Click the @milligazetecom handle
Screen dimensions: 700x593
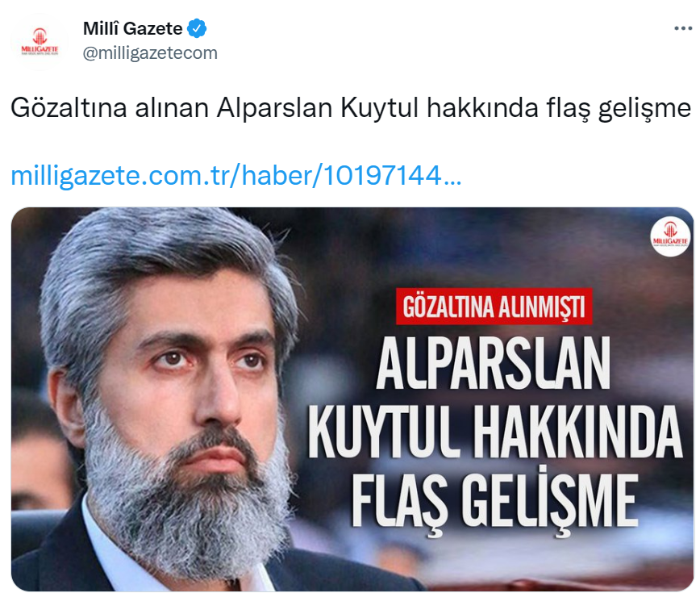(x=150, y=52)
